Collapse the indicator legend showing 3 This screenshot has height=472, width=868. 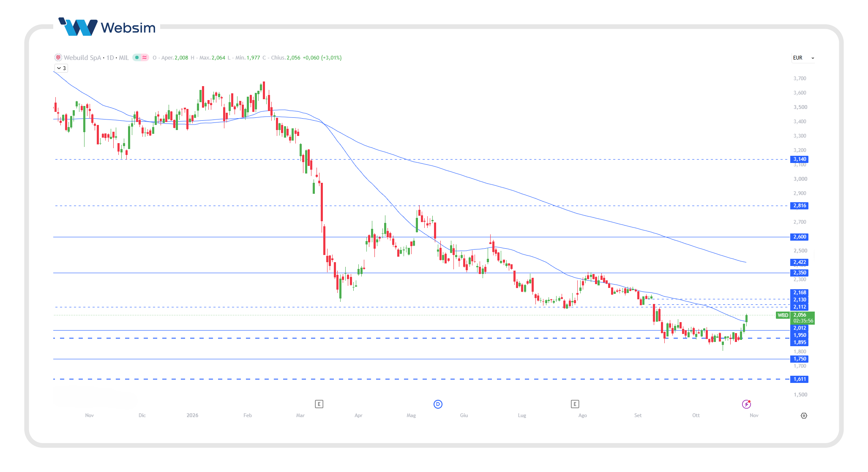61,68
